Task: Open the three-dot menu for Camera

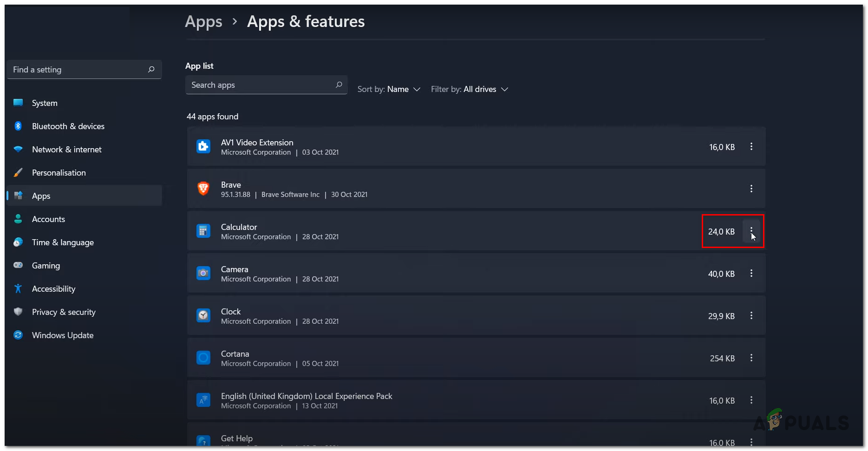Action: pyautogui.click(x=751, y=274)
